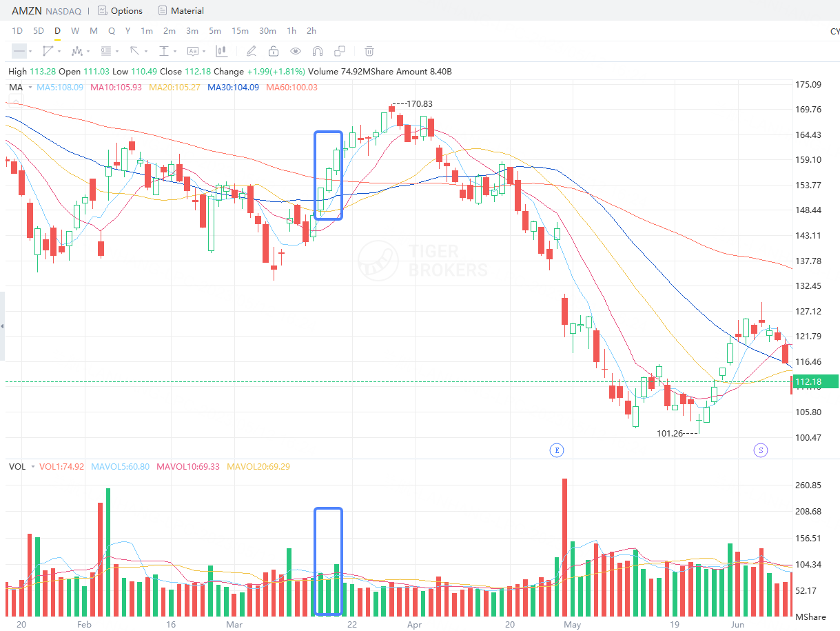Expand the wave pattern tool dropdown
Viewport: 840px width, 631px height.
coord(88,52)
